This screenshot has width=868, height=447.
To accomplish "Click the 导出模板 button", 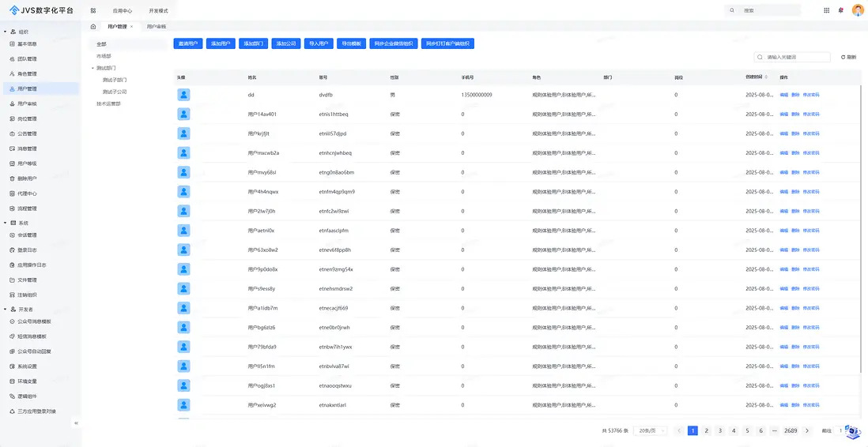I will click(352, 43).
